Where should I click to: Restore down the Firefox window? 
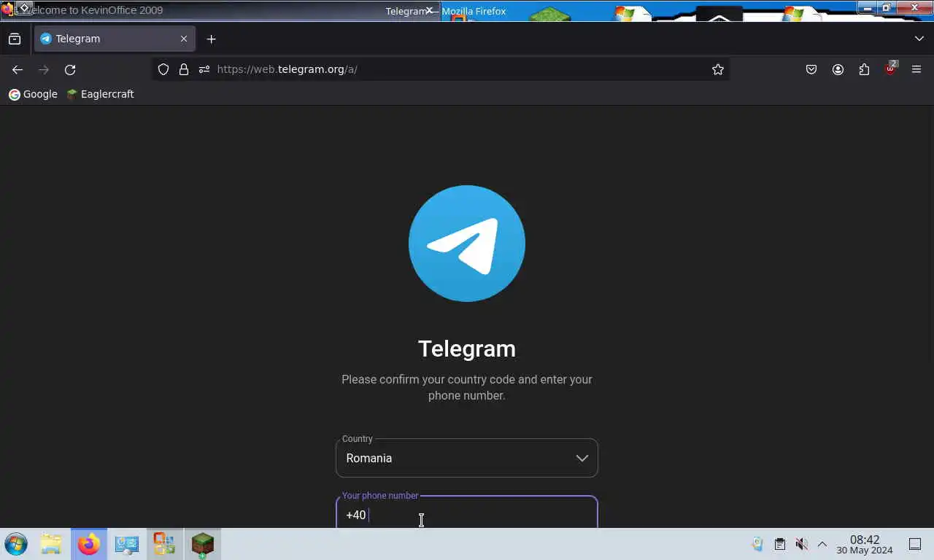[x=887, y=7]
